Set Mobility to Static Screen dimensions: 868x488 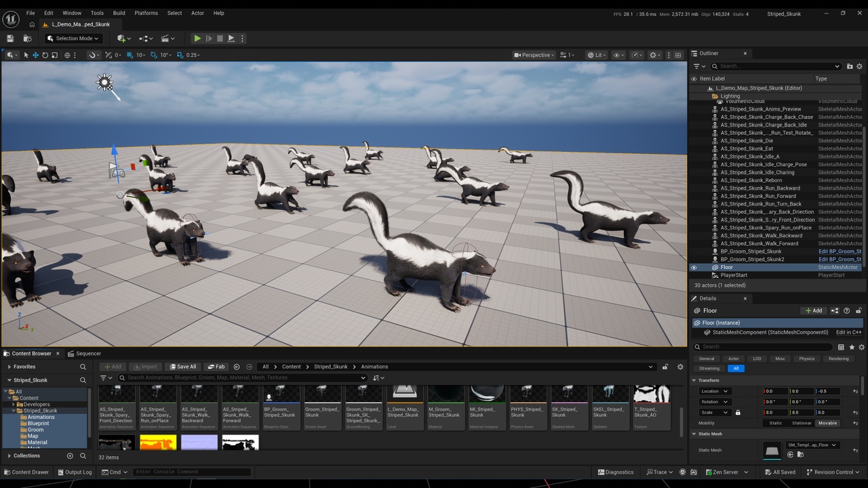[x=775, y=423]
